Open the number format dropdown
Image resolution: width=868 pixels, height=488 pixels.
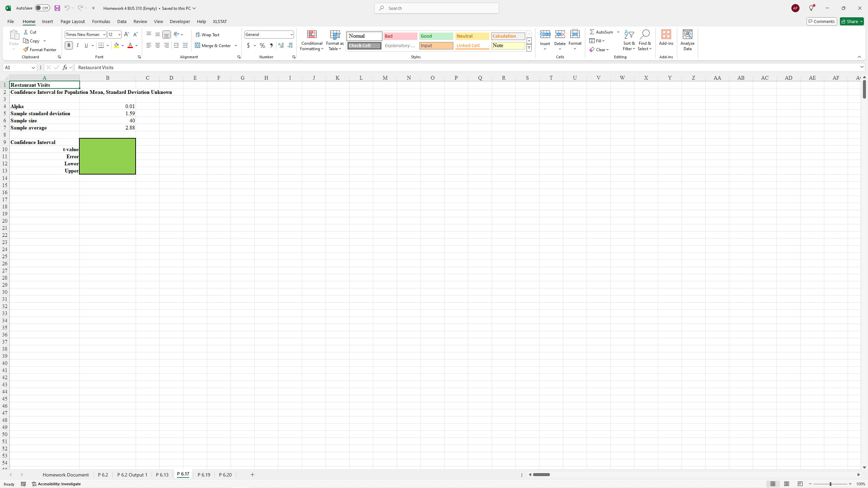click(x=292, y=34)
